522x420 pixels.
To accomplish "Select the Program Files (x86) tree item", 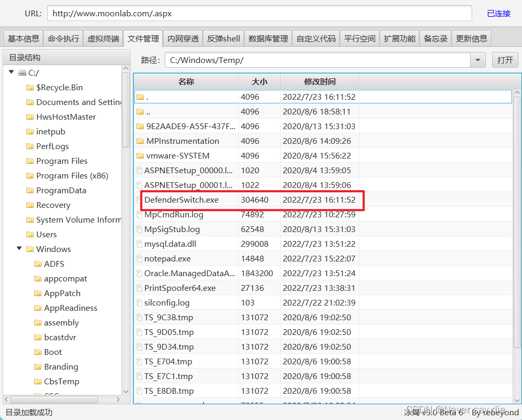I will (72, 176).
